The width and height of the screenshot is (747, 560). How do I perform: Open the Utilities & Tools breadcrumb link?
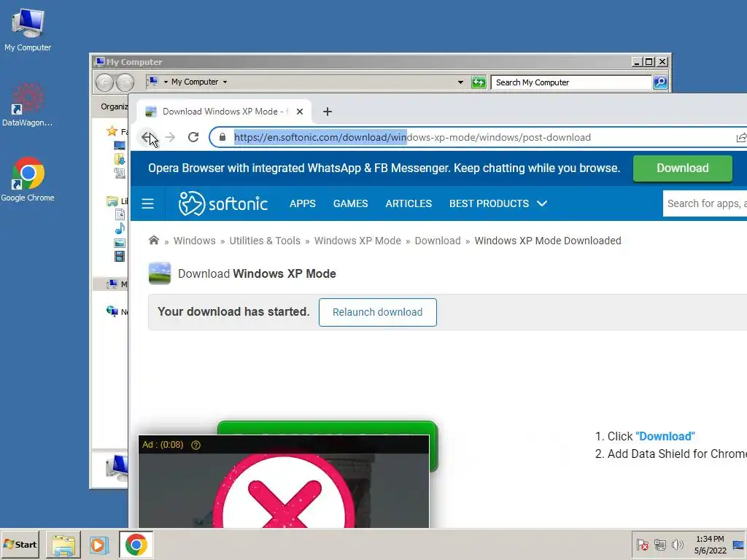coord(265,241)
